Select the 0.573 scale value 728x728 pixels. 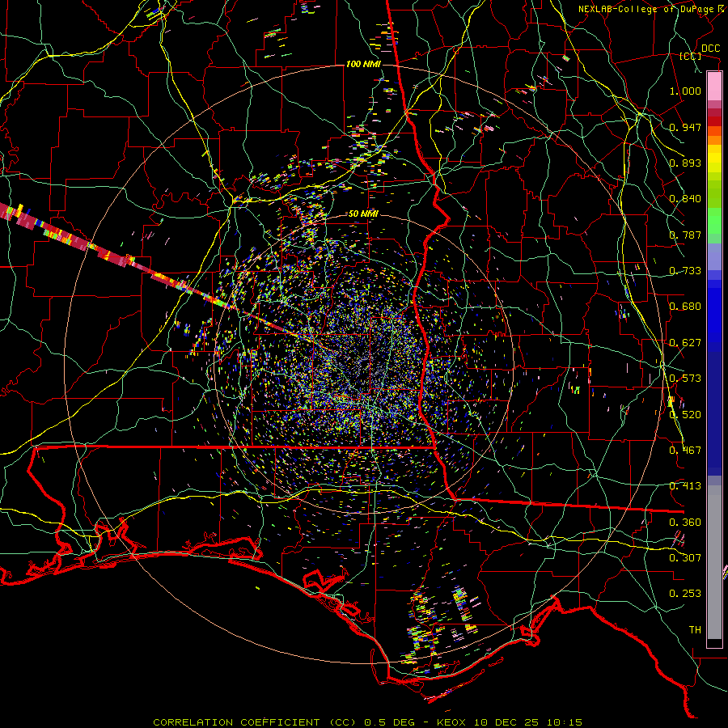coord(685,378)
